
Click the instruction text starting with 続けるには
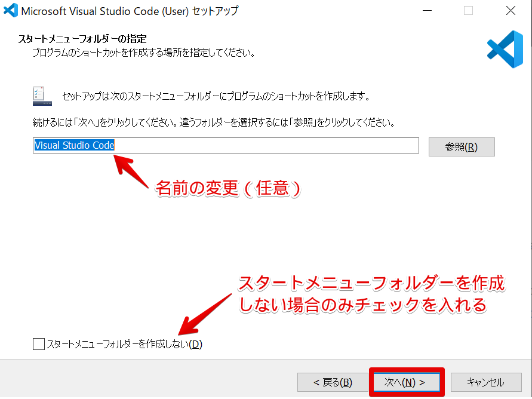214,122
